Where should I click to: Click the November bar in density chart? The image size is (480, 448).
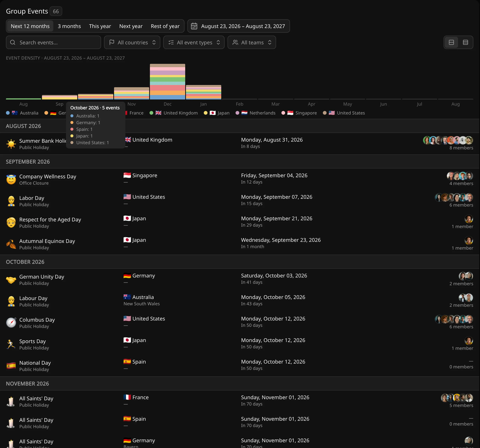coord(132,93)
